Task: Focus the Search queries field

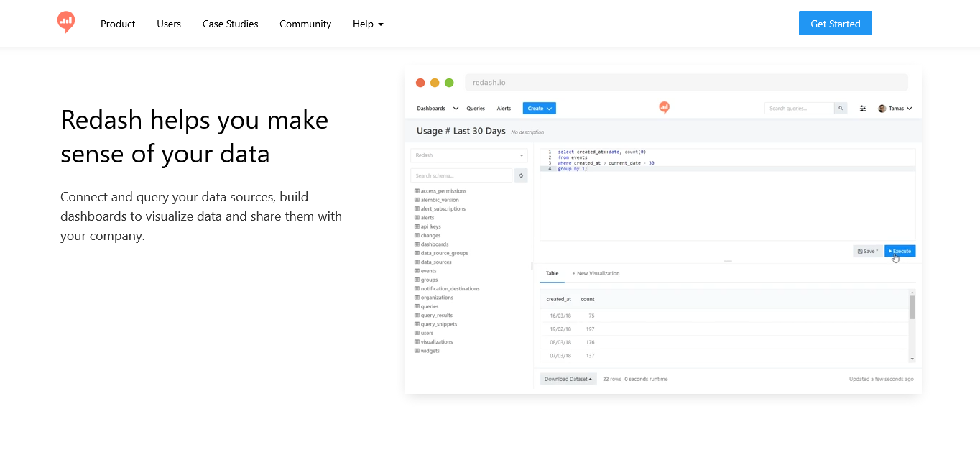Action: pyautogui.click(x=799, y=109)
